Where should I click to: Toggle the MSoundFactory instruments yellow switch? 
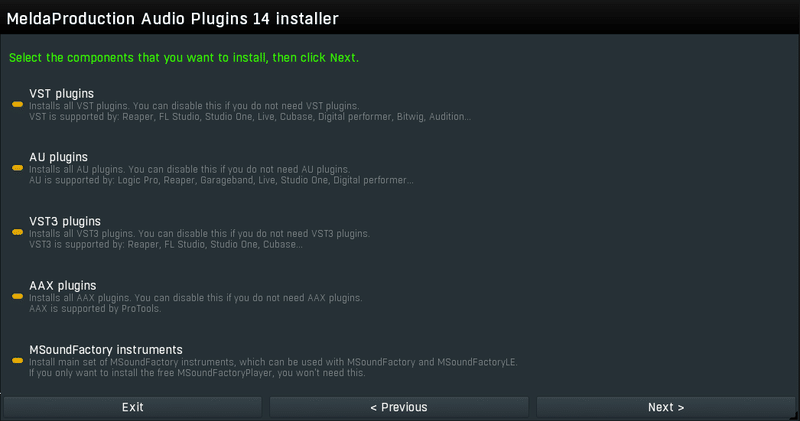pos(17,360)
